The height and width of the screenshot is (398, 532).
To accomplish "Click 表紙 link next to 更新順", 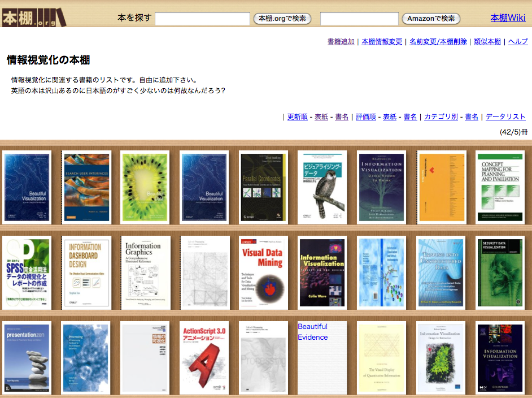I will (321, 117).
